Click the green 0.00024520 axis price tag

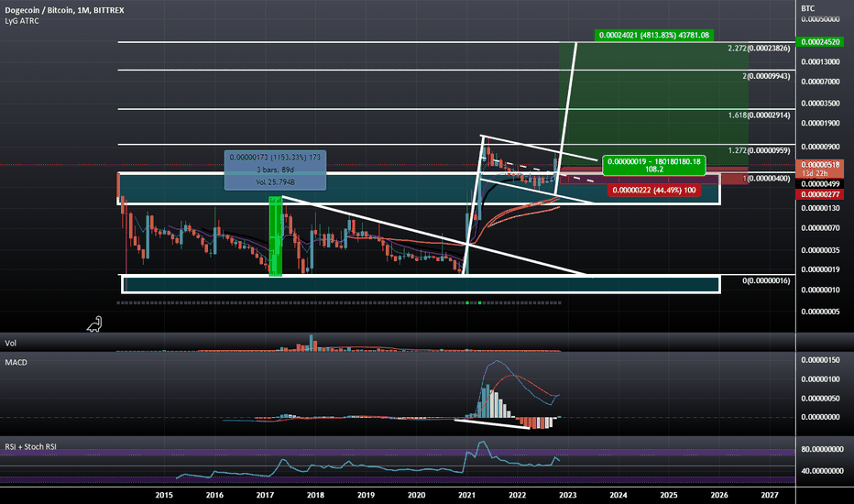820,42
